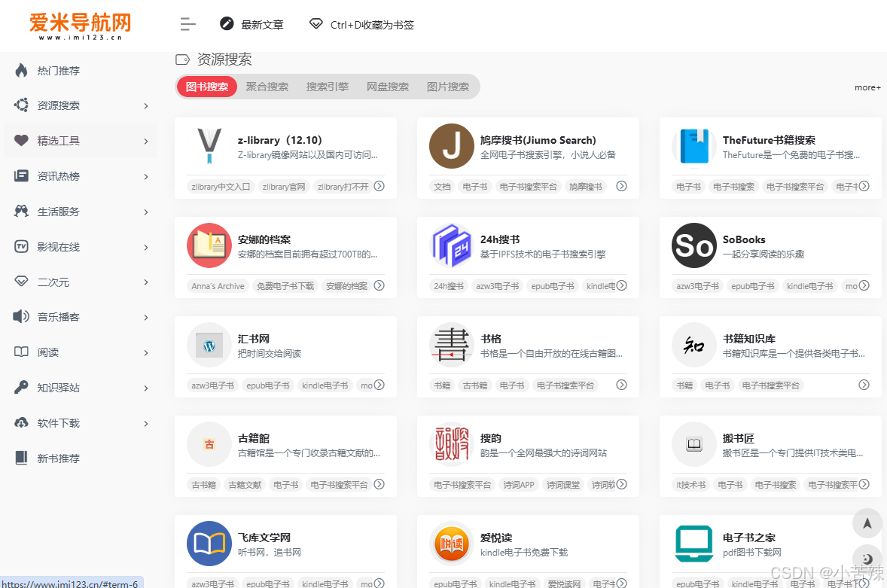Switch to 图片搜索 tab
The width and height of the screenshot is (887, 588).
pos(448,87)
